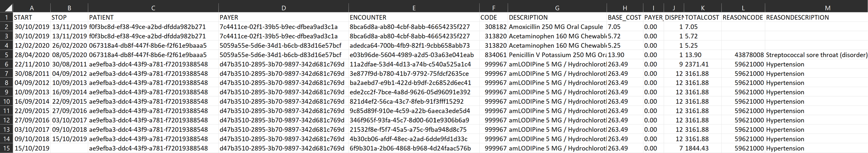Click the empty STOP cell in row 15

click(69, 148)
